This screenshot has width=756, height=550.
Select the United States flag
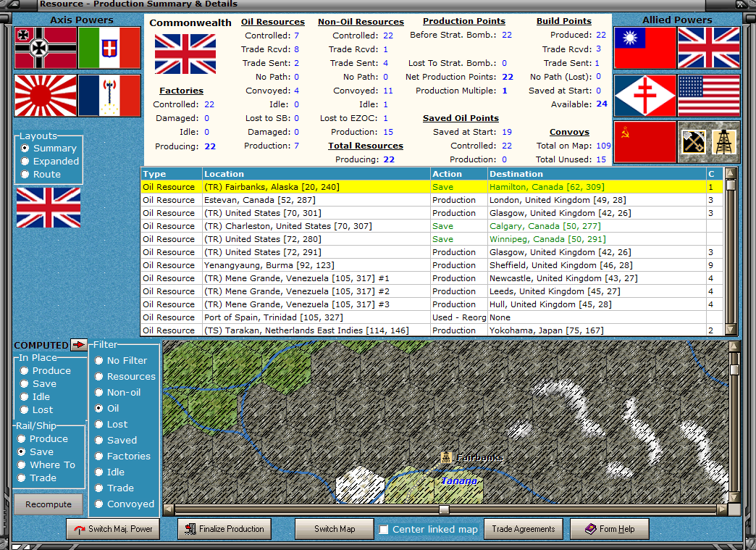point(709,96)
